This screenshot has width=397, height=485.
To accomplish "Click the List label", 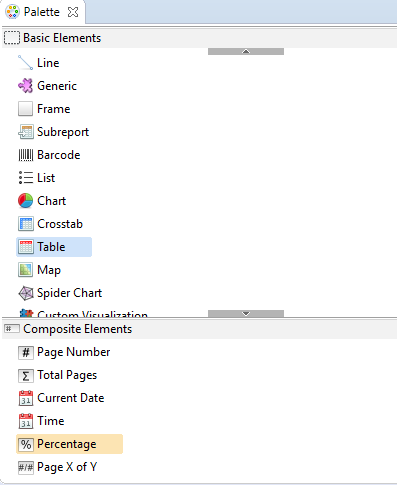I will pos(46,178).
